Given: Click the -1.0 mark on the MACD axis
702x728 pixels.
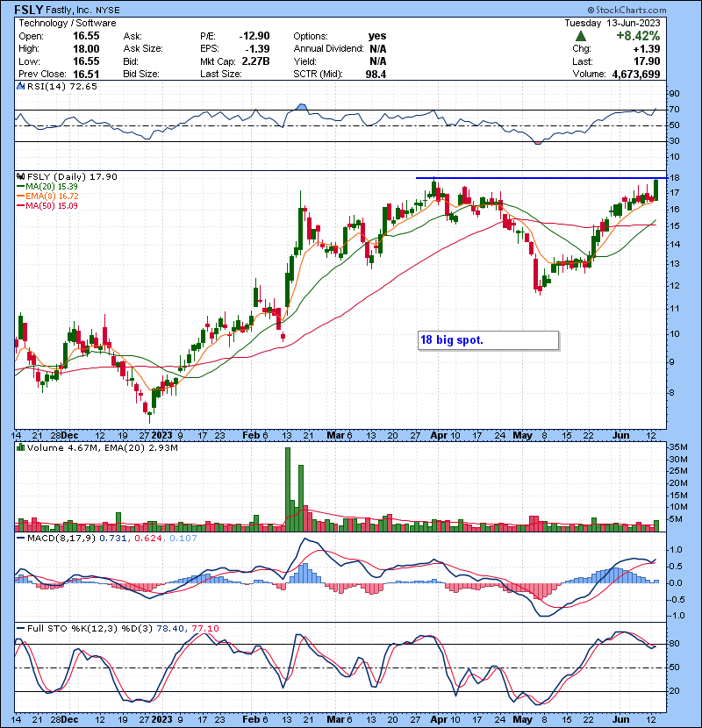Looking at the screenshot, I should [x=676, y=616].
